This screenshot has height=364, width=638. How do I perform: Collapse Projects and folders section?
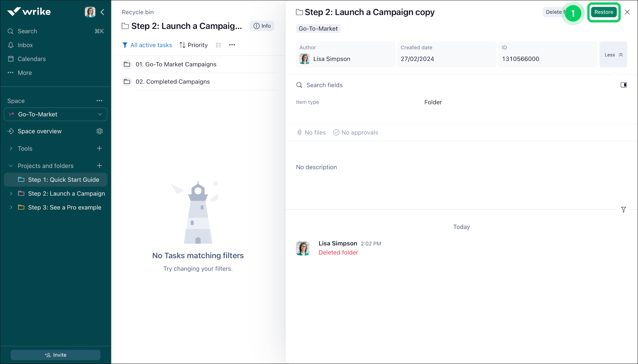point(11,166)
